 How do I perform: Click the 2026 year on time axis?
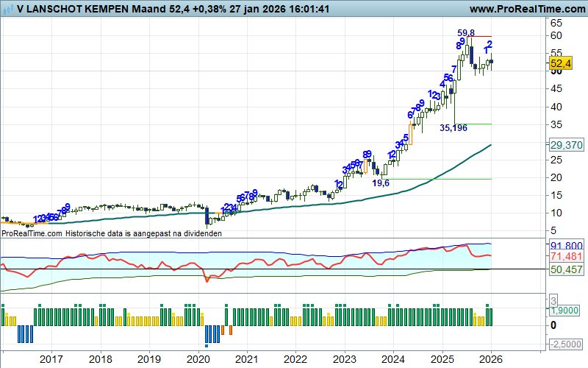click(490, 359)
